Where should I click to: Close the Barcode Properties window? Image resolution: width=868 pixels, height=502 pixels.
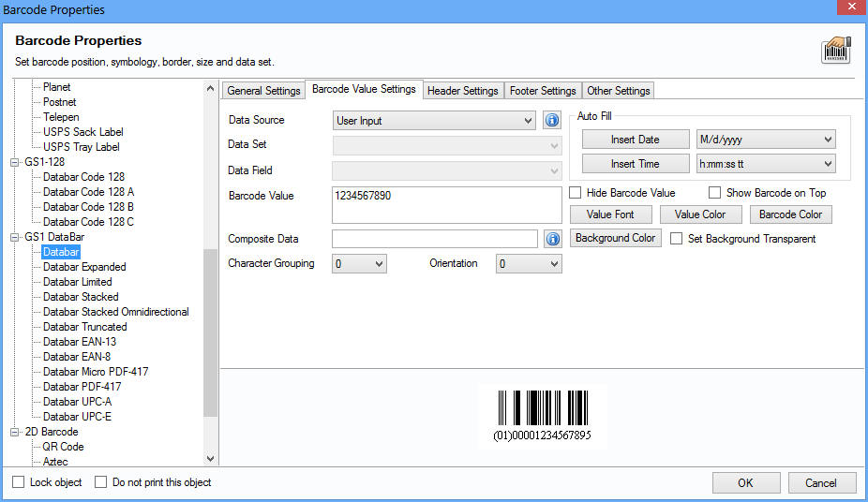pos(852,7)
